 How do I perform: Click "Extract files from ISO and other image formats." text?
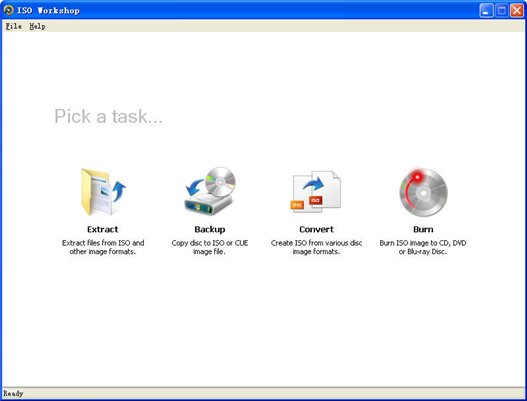pos(103,247)
